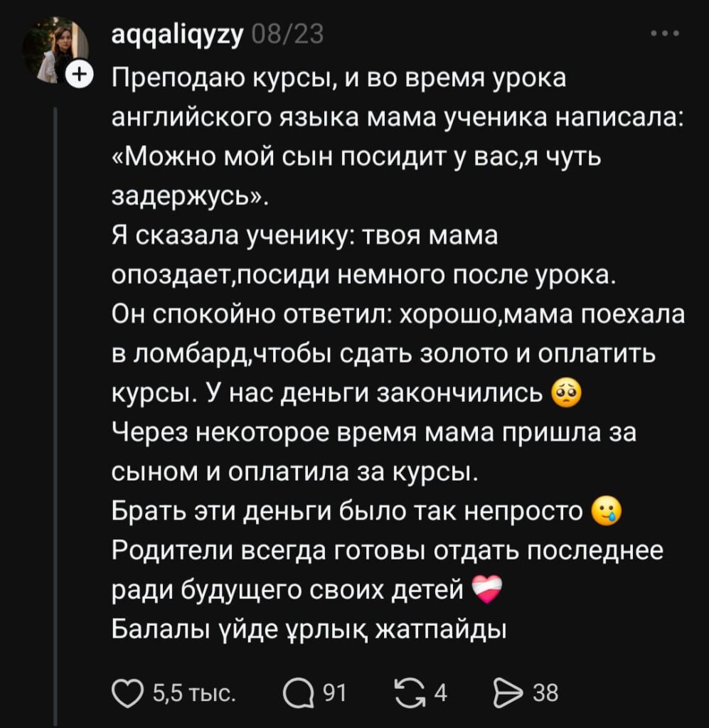
Task: Open replies via the comment bubble icon
Action: (x=297, y=692)
